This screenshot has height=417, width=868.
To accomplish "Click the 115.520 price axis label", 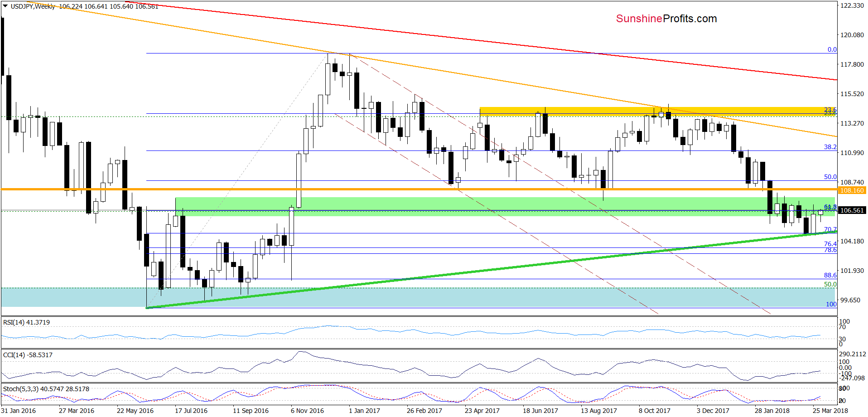I will point(852,94).
